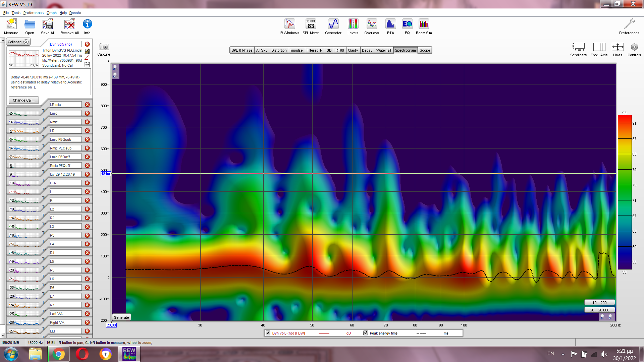The image size is (644, 362).
Task: Toggle Peak energy time checkbox
Action: tap(366, 333)
